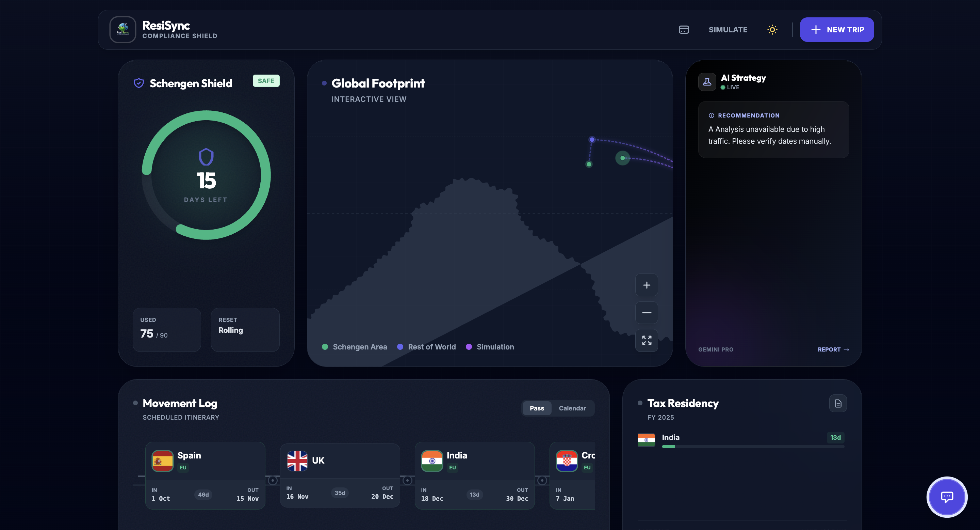
Task: Open the chat support bubble
Action: [x=947, y=497]
